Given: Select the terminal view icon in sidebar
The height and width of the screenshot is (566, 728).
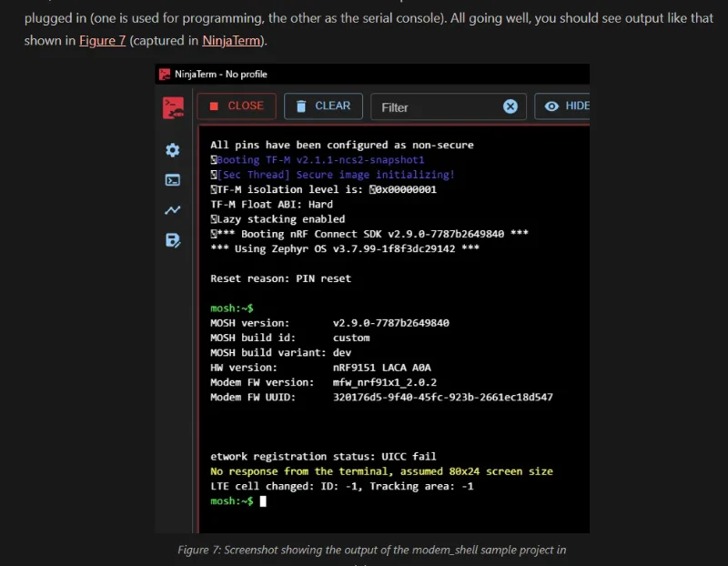Looking at the screenshot, I should (x=172, y=180).
